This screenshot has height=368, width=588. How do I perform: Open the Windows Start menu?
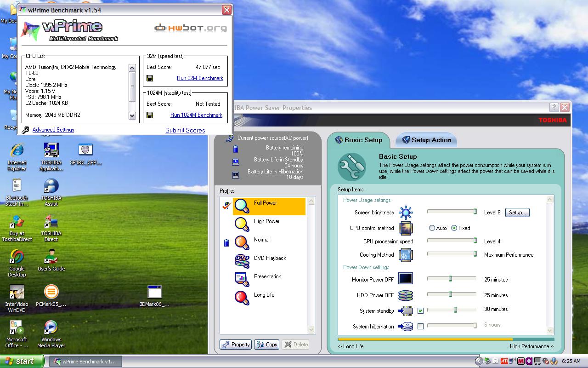23,361
